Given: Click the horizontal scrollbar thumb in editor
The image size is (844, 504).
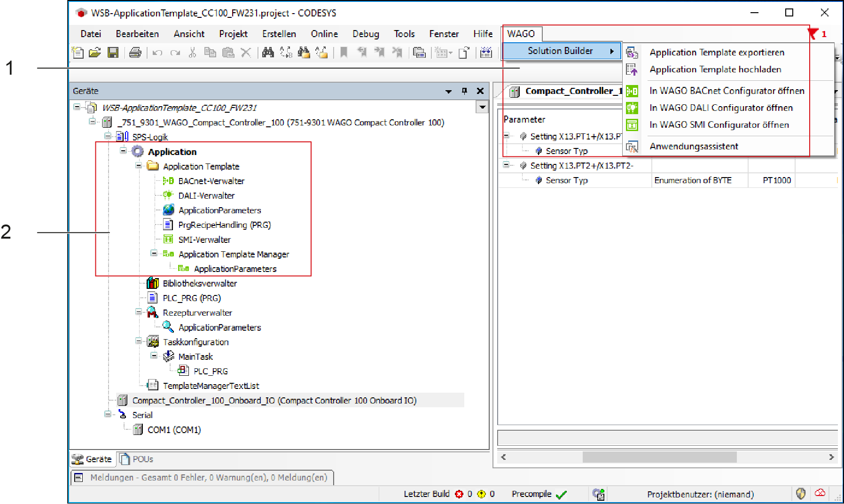Looking at the screenshot, I should [x=659, y=457].
